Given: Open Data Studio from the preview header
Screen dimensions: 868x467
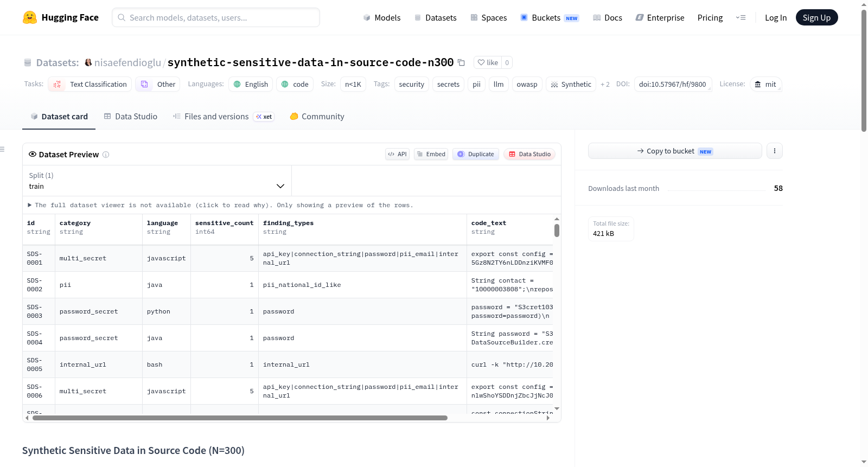Looking at the screenshot, I should 529,154.
